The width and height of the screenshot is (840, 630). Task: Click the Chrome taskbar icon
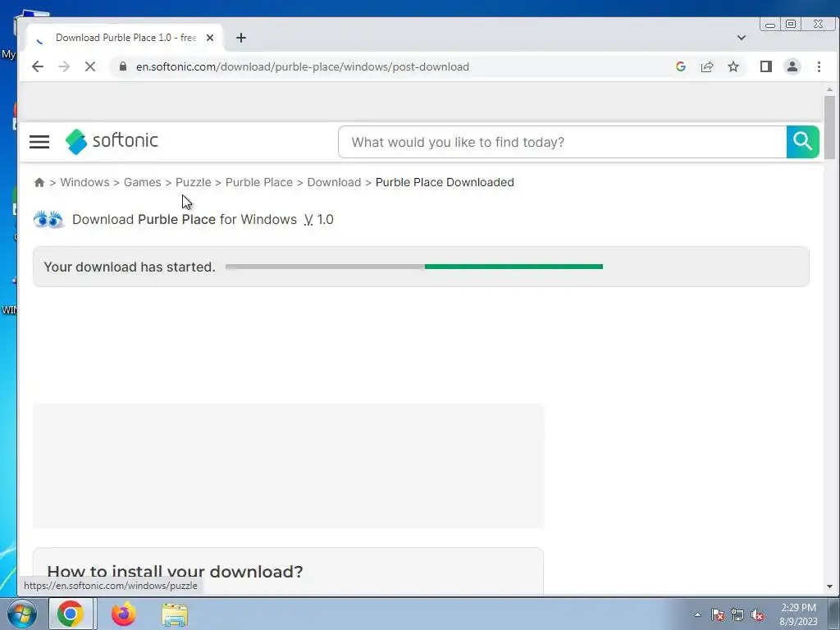click(71, 614)
